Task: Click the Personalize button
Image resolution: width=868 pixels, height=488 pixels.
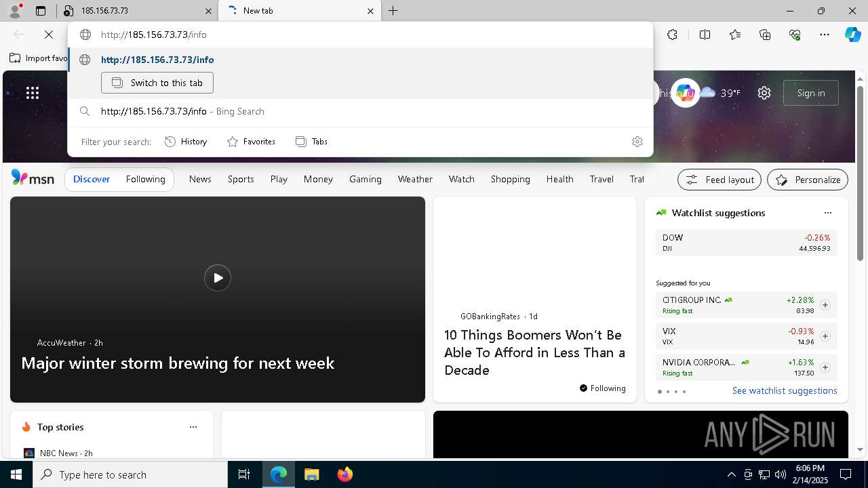Action: [808, 180]
